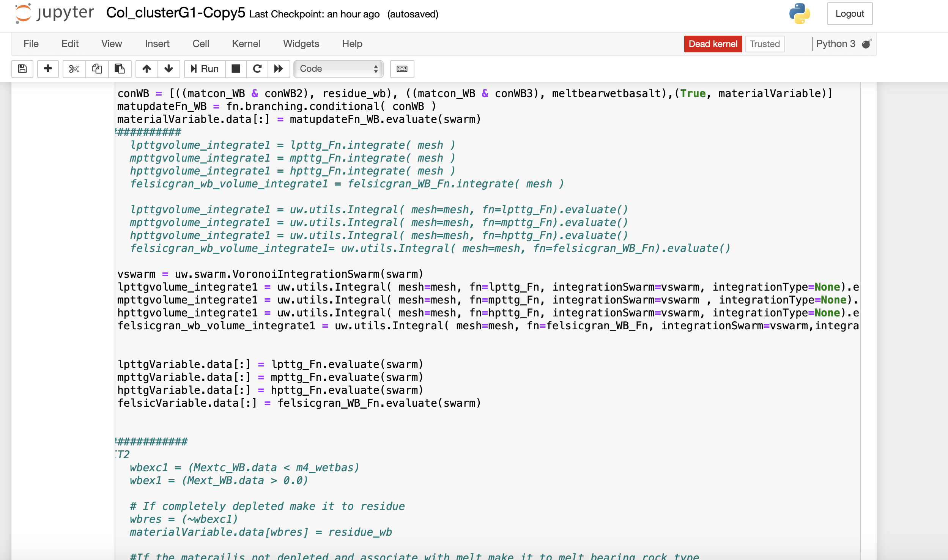Open the cell type dropdown showing Code
The image size is (948, 560).
[x=338, y=69]
